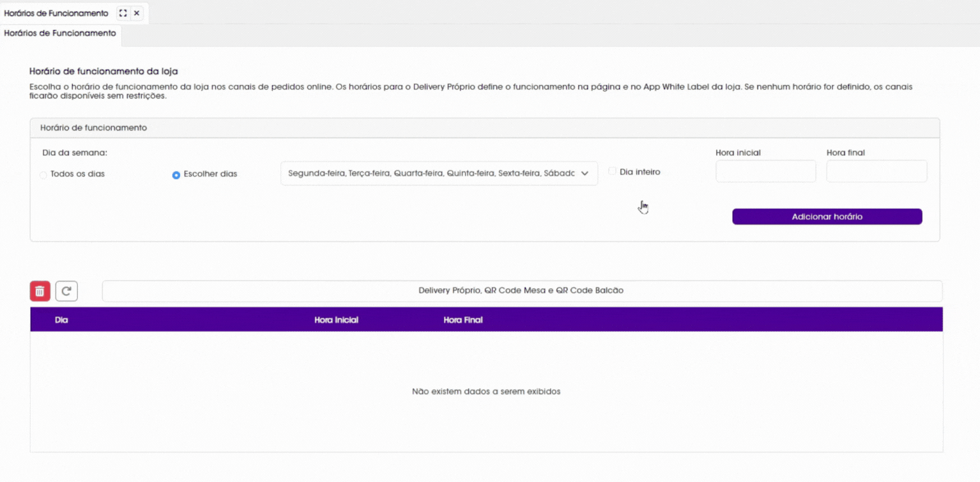Viewport: 980px width, 482px height.
Task: Select the Todos os dias radio option
Action: [x=43, y=175]
